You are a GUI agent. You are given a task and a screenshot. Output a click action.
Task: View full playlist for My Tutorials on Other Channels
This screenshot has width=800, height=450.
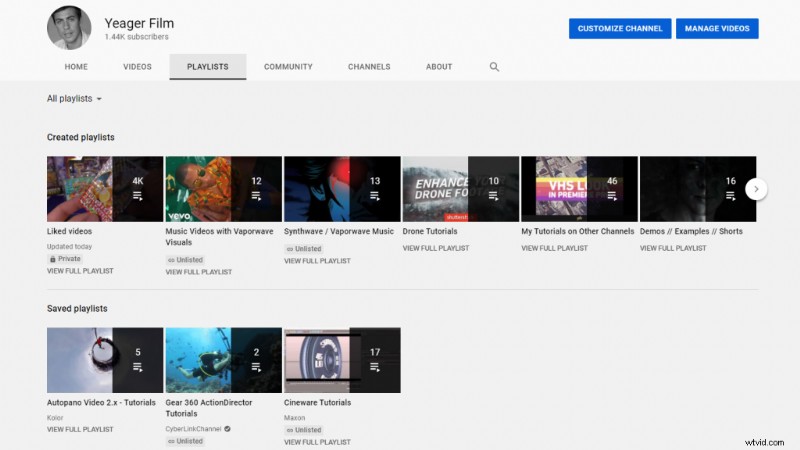click(555, 248)
